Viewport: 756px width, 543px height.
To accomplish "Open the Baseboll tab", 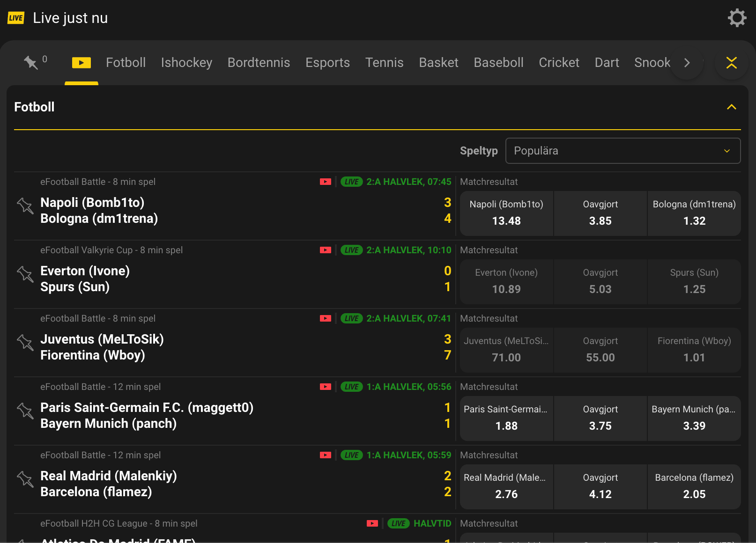I will pos(498,63).
